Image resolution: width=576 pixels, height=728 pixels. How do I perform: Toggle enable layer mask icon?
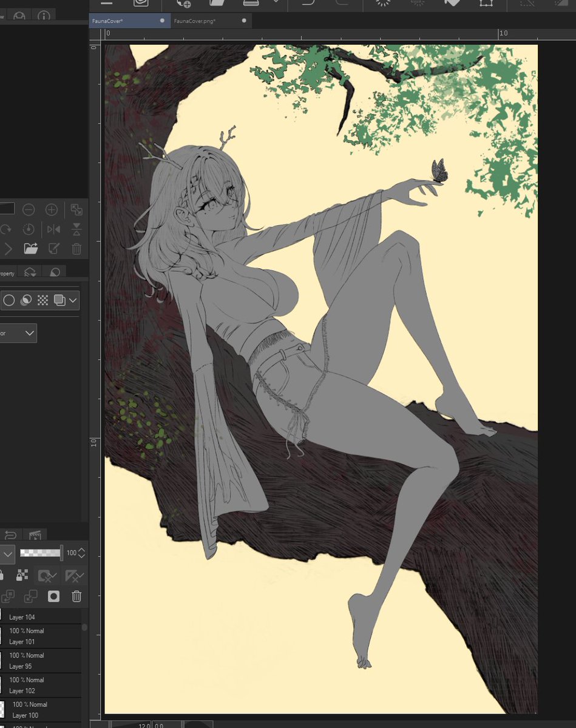pos(47,575)
